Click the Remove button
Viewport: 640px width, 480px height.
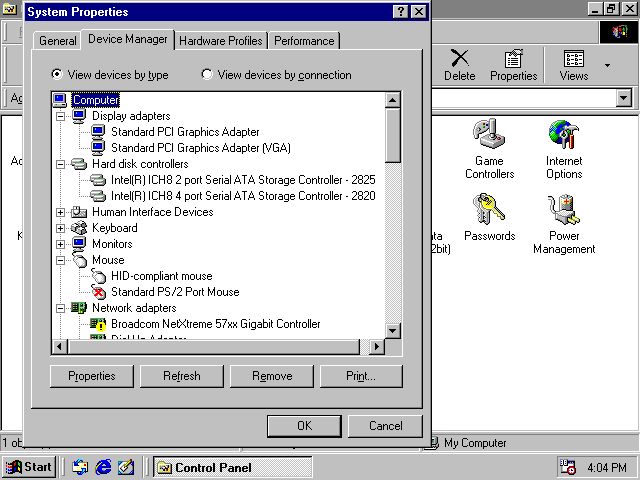(272, 376)
